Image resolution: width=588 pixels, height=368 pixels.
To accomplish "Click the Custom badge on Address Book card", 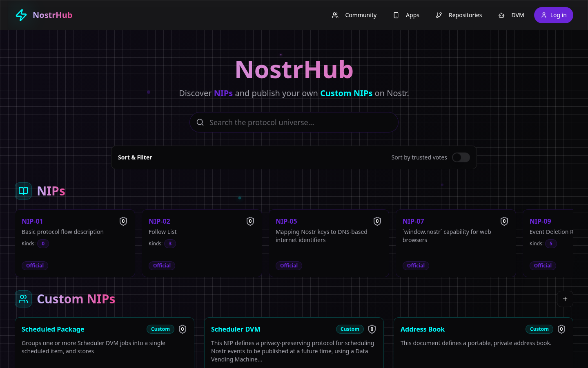I will click(539, 329).
